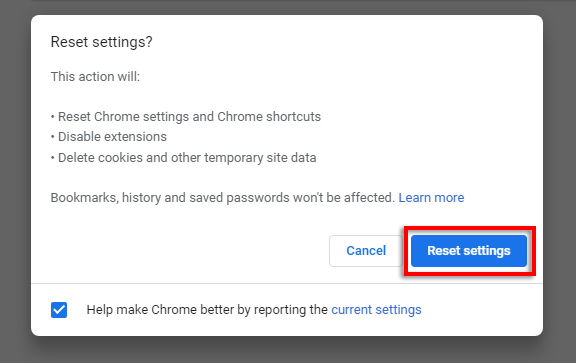Click the 'This action will:' text

click(x=95, y=76)
